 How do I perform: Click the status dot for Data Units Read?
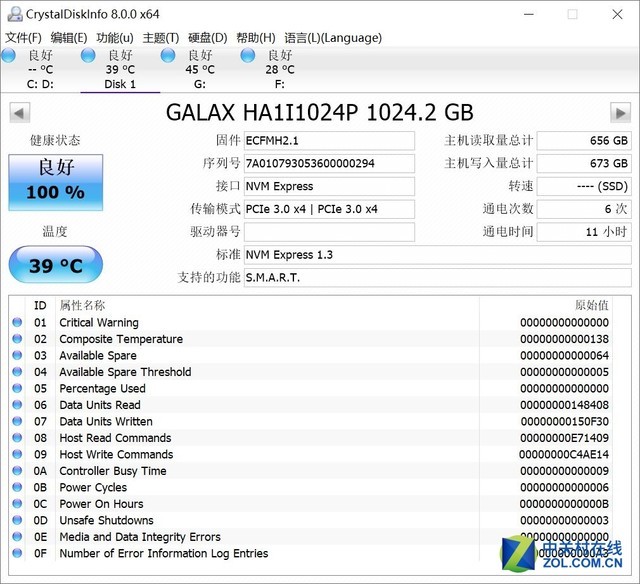tap(17, 404)
